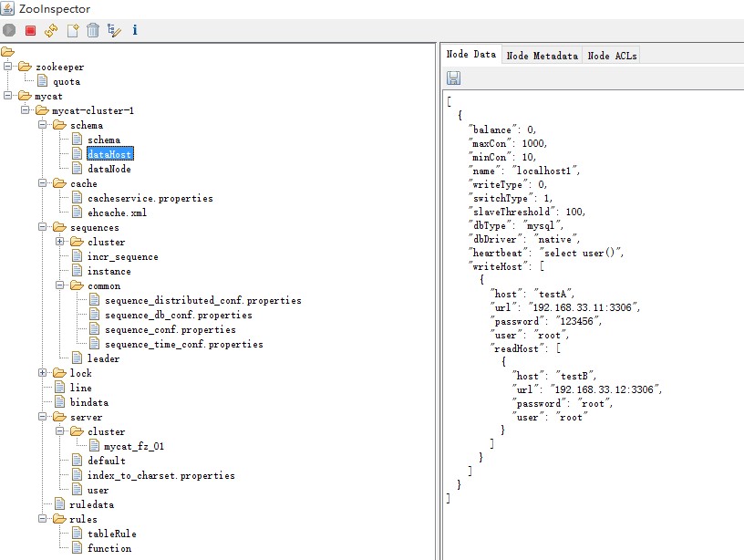Select the dataNode tree item
This screenshot has height=560, width=744.
(108, 169)
